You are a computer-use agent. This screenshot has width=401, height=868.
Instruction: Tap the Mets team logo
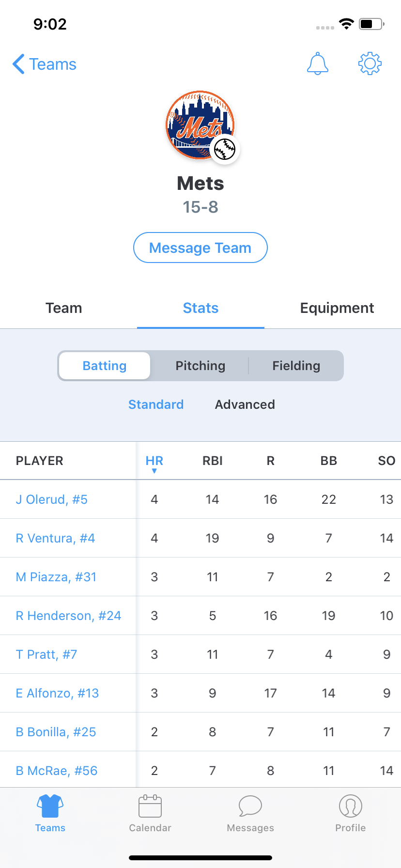200,125
